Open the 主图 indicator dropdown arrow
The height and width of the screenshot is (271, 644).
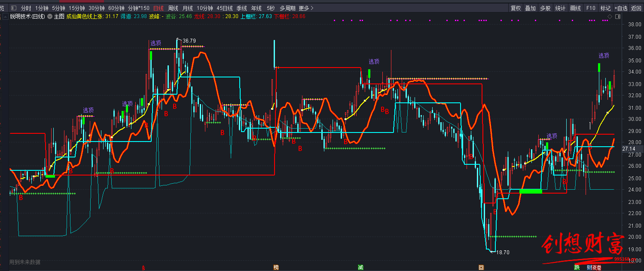(x=50, y=16)
